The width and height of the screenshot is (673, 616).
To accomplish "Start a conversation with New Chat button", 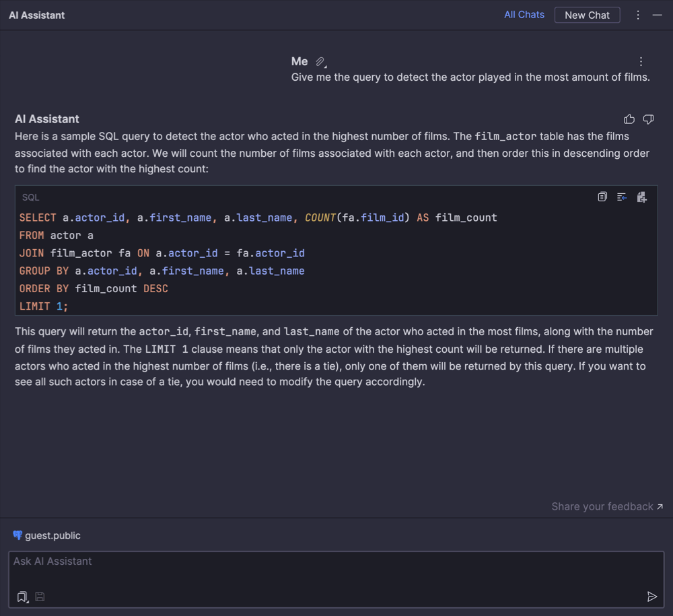I will pos(587,15).
